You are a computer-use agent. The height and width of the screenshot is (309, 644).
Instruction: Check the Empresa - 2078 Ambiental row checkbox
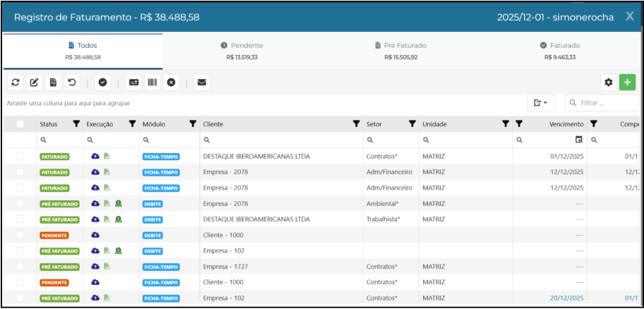click(20, 203)
